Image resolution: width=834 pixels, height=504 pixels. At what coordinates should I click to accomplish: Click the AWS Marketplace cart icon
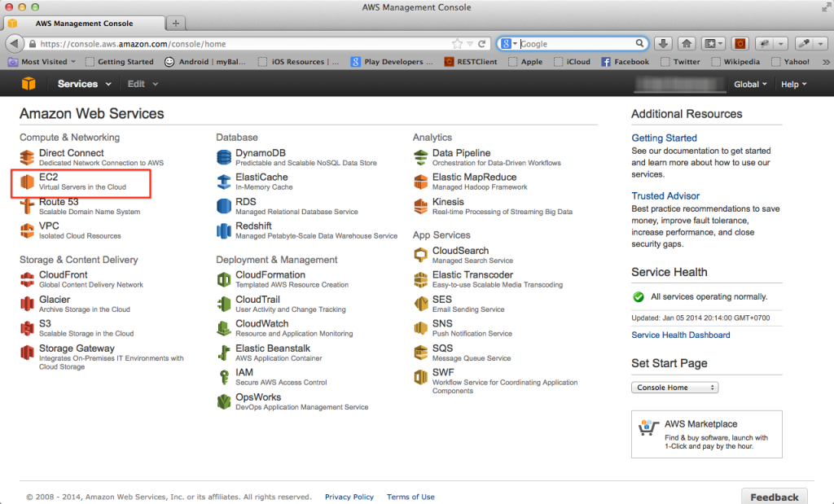point(648,428)
